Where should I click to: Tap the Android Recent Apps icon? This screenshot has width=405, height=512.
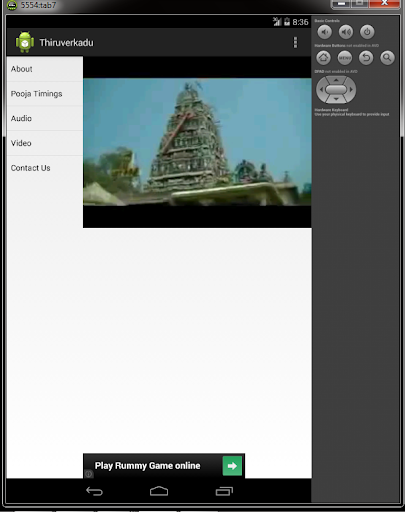coord(224,491)
